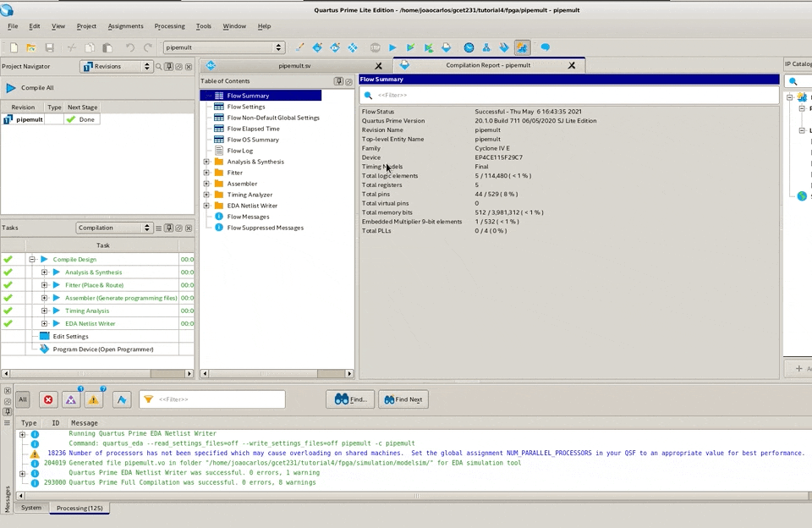Open the Compilation Report toolbar icon
812x528 pixels.
pos(447,47)
